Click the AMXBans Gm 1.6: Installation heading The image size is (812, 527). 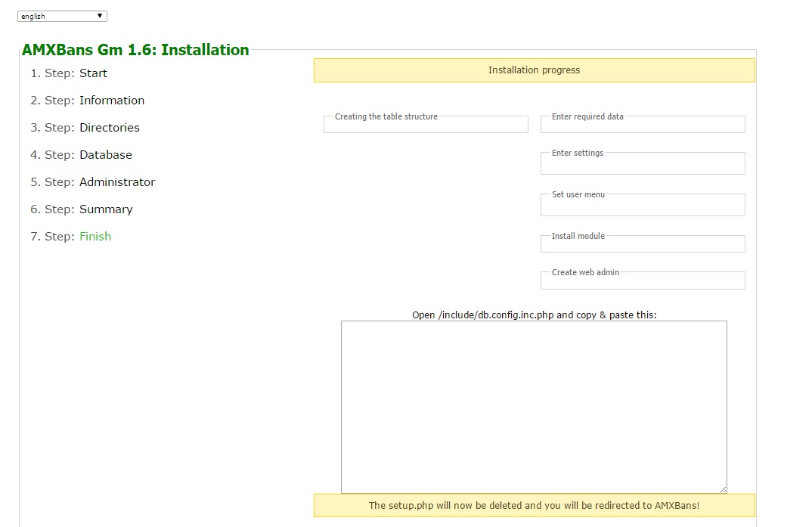point(135,50)
